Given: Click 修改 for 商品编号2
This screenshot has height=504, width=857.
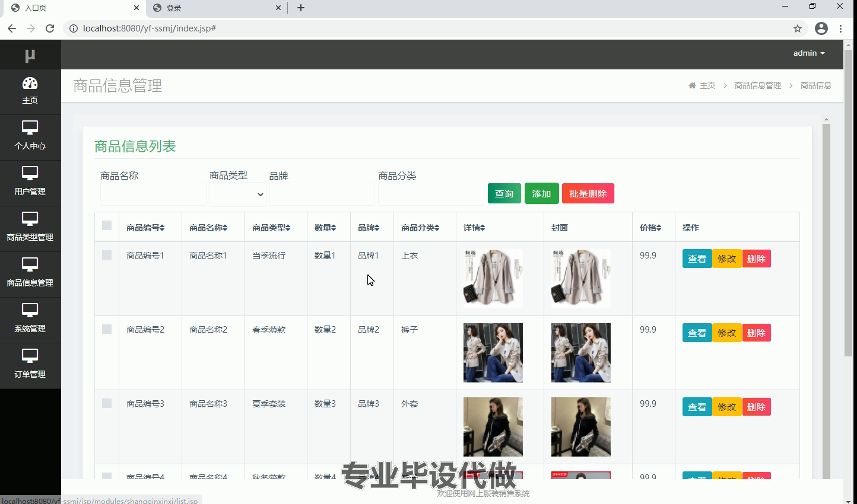Looking at the screenshot, I should point(726,333).
